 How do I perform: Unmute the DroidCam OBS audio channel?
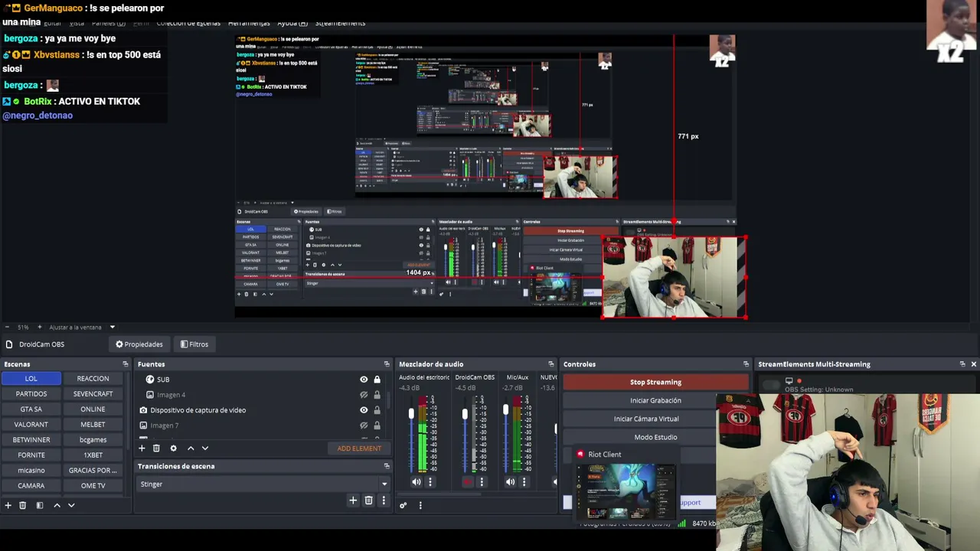(468, 482)
